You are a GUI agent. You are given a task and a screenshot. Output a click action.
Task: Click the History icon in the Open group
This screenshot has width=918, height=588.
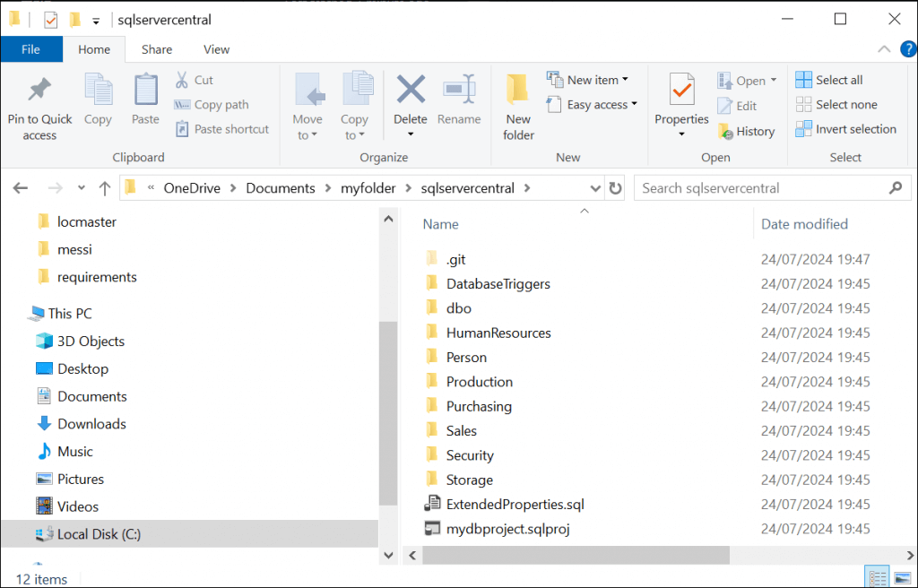point(747,131)
